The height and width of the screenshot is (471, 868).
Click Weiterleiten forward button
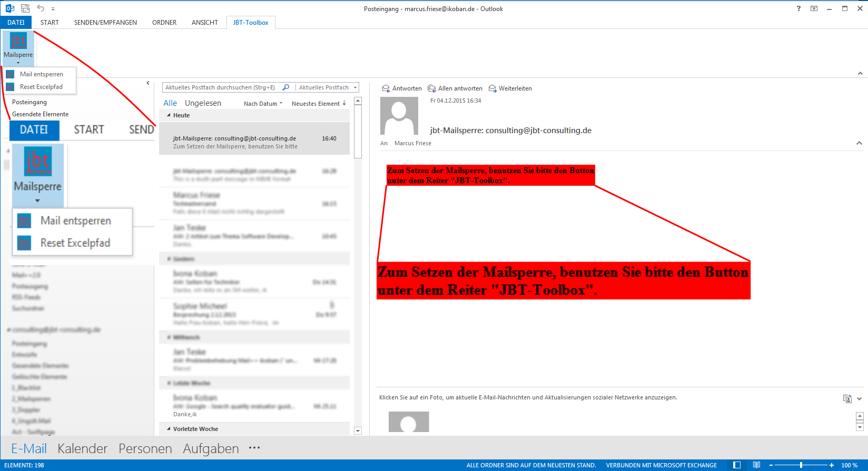(510, 88)
